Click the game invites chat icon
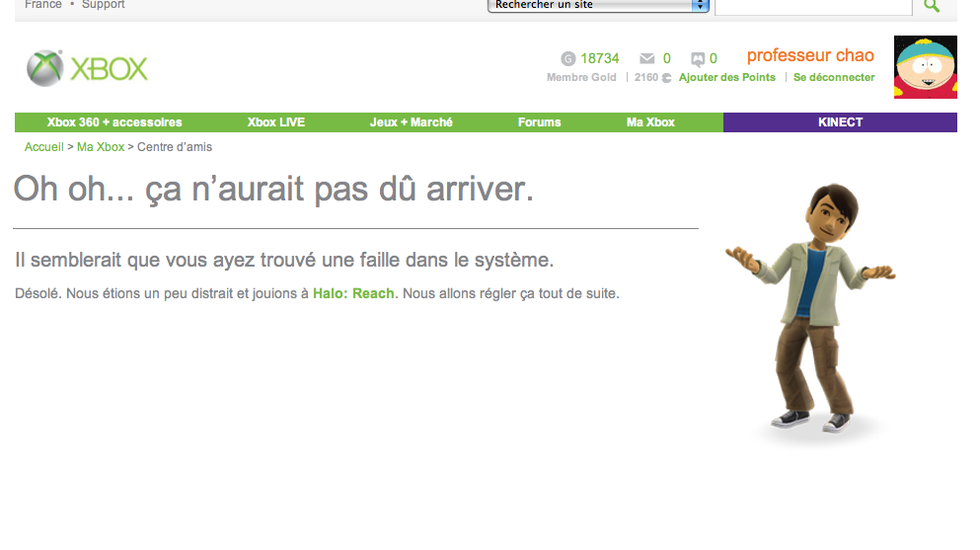Image resolution: width=980 pixels, height=550 pixels. click(698, 58)
